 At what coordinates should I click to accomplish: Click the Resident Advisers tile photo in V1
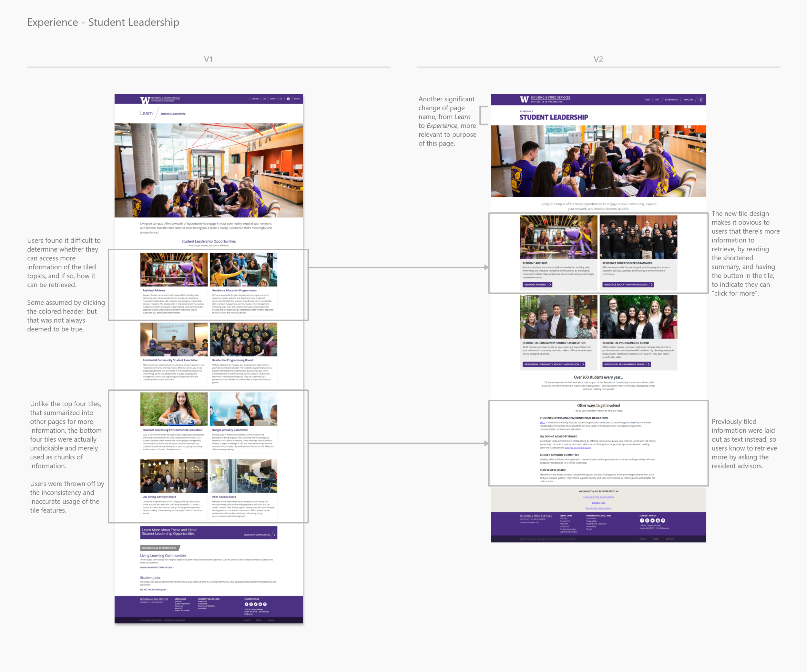[x=174, y=270]
